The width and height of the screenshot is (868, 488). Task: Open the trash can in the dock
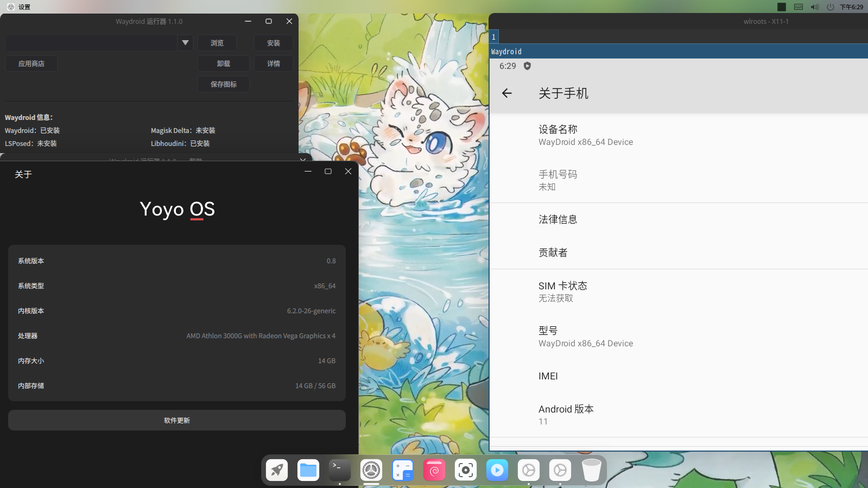point(592,470)
